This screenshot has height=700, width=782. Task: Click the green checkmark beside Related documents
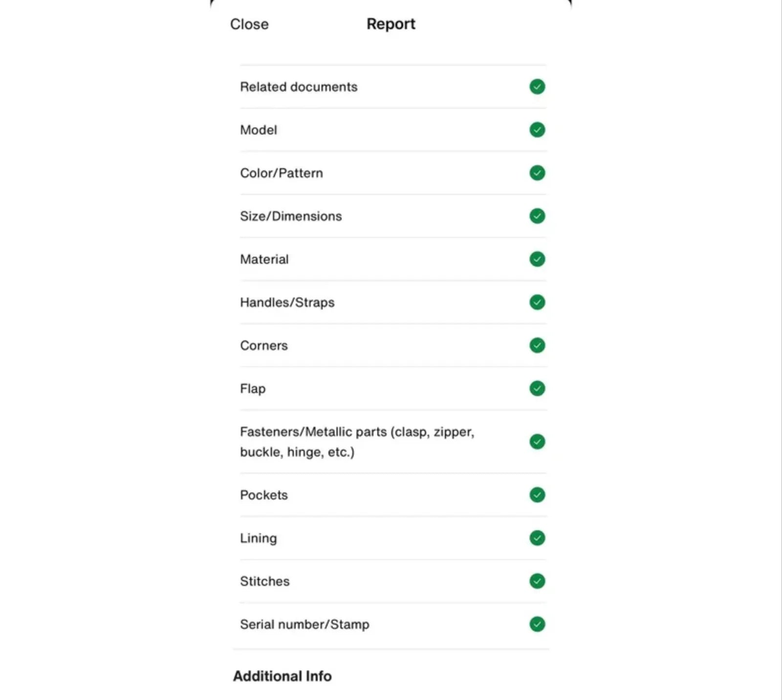point(537,87)
